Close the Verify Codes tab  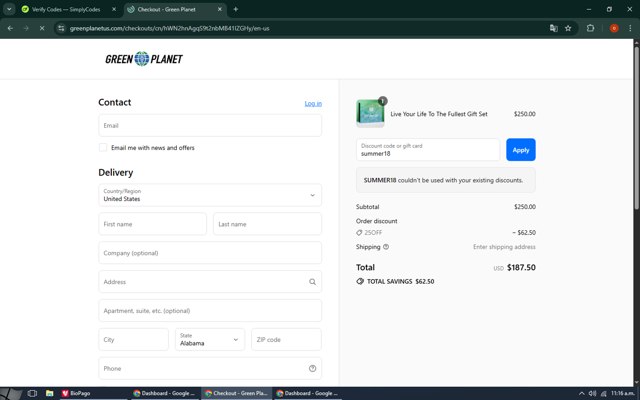tap(114, 9)
